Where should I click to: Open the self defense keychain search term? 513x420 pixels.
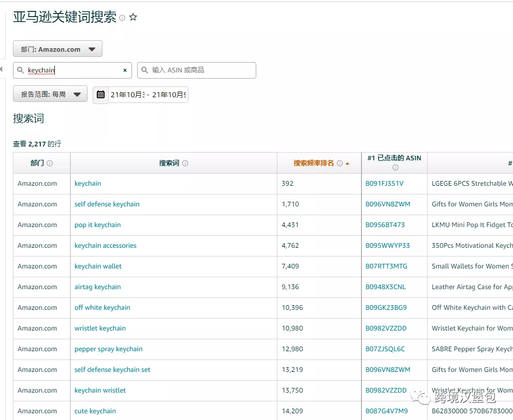107,204
